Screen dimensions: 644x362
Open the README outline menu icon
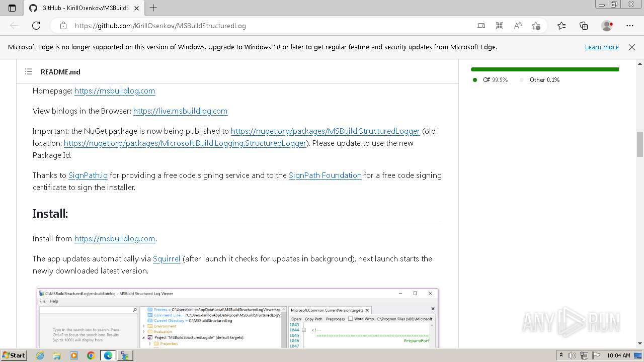pos(29,72)
